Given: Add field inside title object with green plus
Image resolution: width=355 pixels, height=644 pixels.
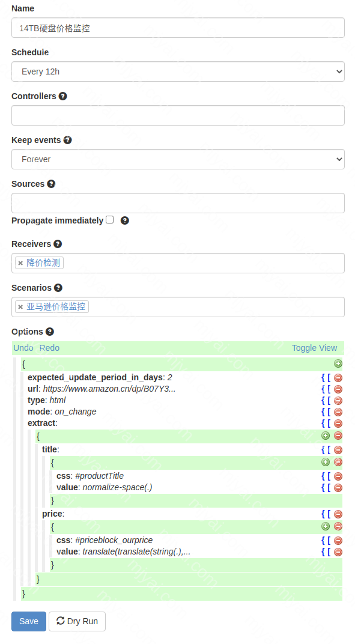Looking at the screenshot, I should click(x=326, y=463).
